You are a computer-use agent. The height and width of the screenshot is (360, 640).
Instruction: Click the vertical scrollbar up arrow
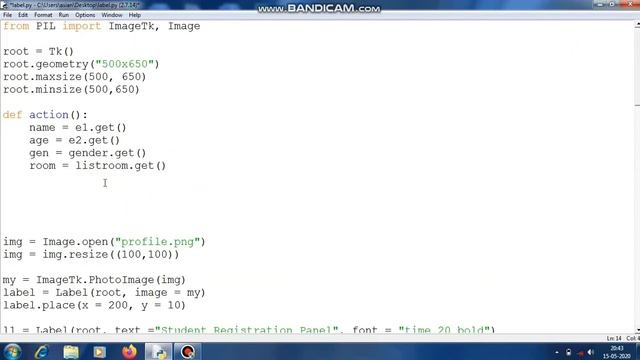[637, 25]
